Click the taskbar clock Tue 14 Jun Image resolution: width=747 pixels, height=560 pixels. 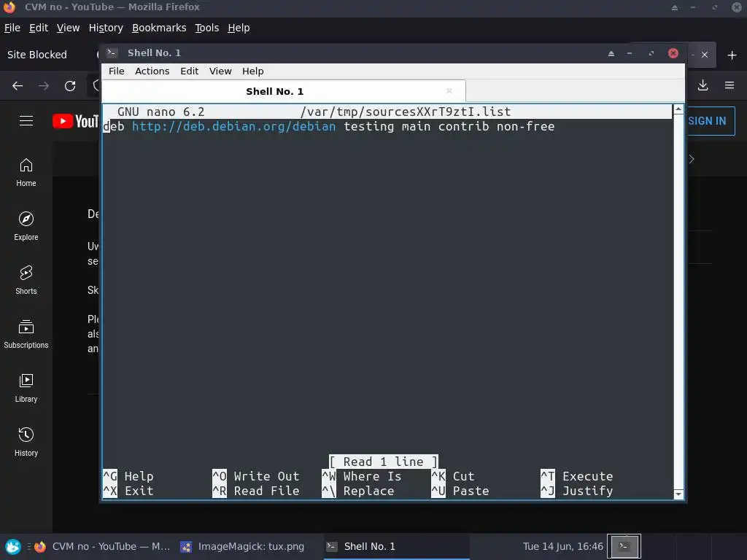[562, 546]
